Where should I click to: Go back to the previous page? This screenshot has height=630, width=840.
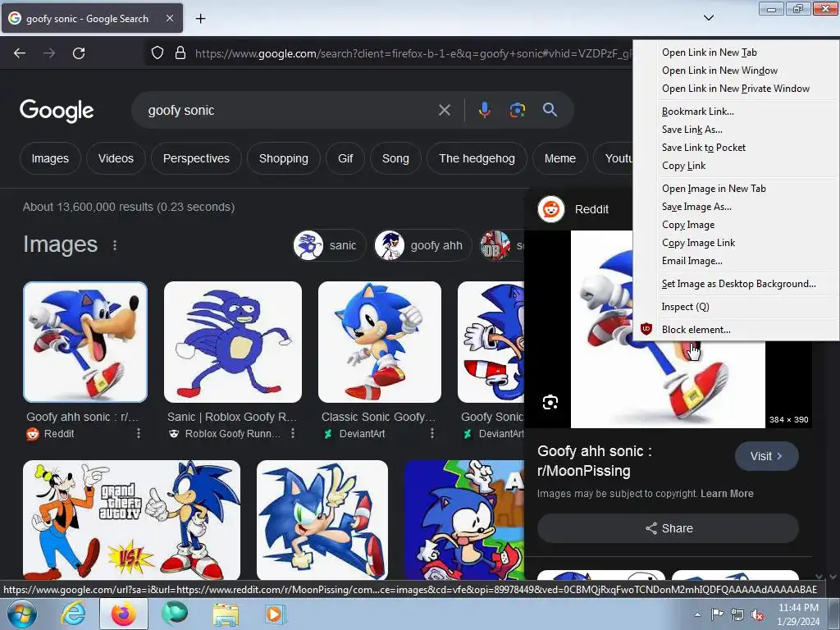click(x=20, y=53)
